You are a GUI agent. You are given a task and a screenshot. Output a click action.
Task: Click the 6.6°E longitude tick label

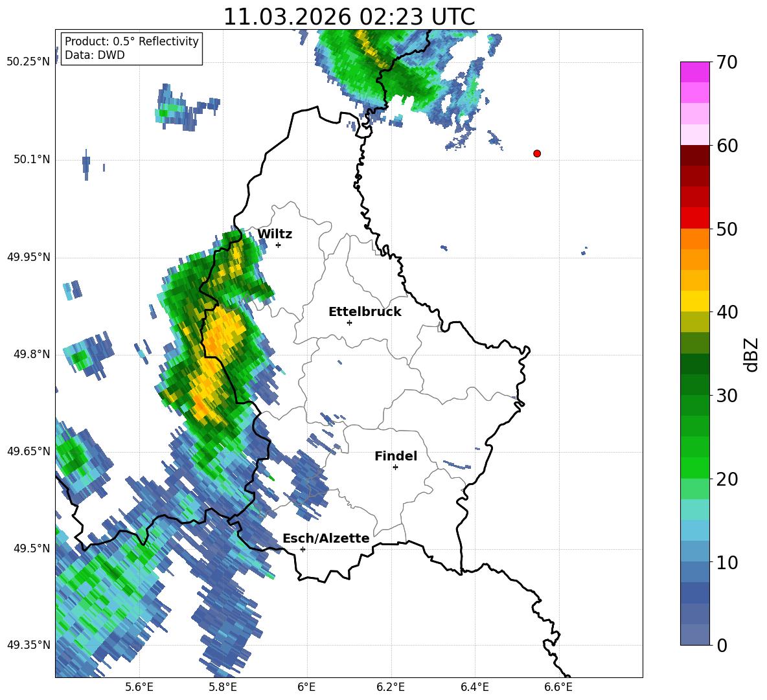point(558,687)
